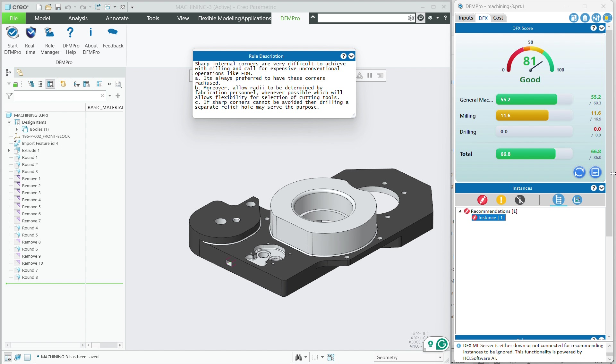Switch to the Model ribbon tab
This screenshot has width=616, height=364.
point(42,18)
